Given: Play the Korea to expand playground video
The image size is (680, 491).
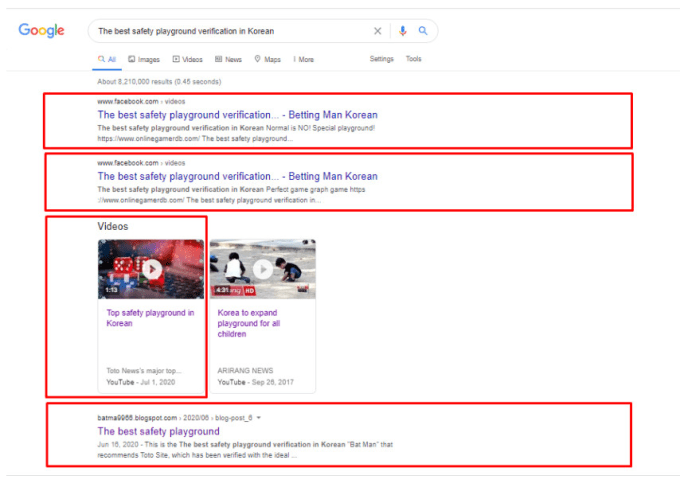Looking at the screenshot, I should (x=262, y=268).
